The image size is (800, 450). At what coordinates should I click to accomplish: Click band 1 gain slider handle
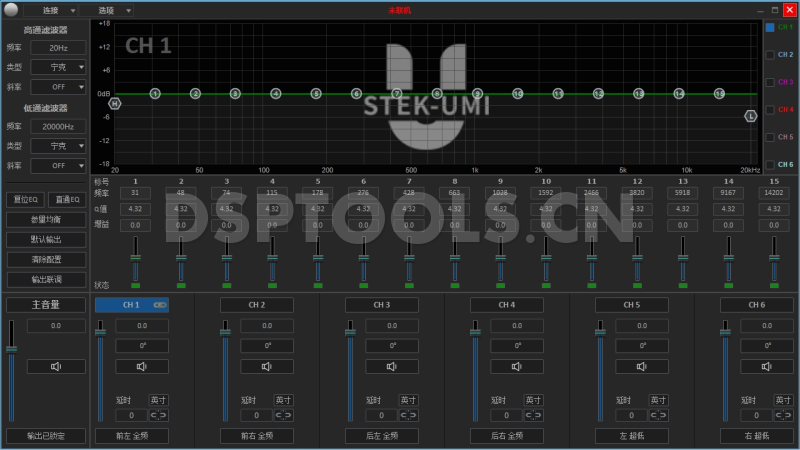click(x=135, y=258)
